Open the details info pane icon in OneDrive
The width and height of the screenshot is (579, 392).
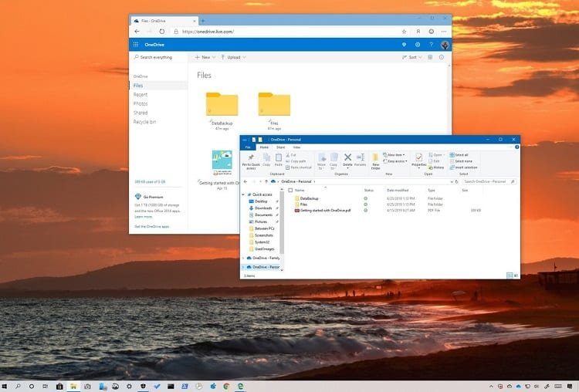[442, 57]
